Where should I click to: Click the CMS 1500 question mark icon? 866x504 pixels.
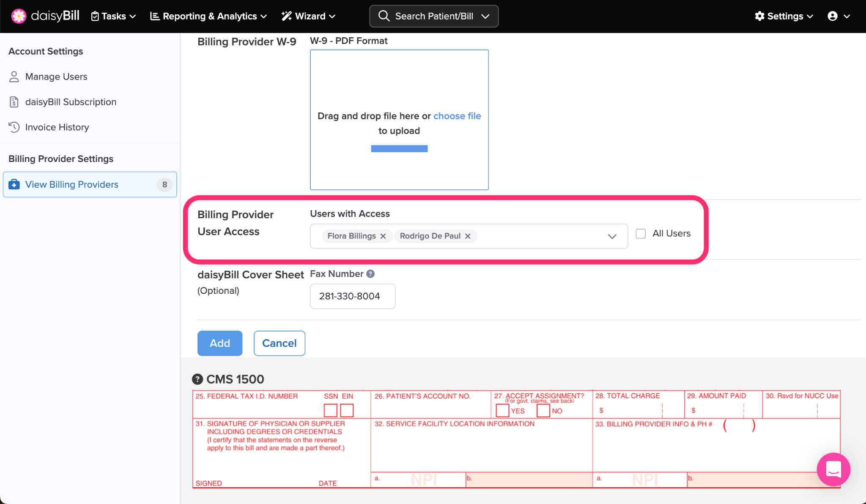(x=197, y=379)
